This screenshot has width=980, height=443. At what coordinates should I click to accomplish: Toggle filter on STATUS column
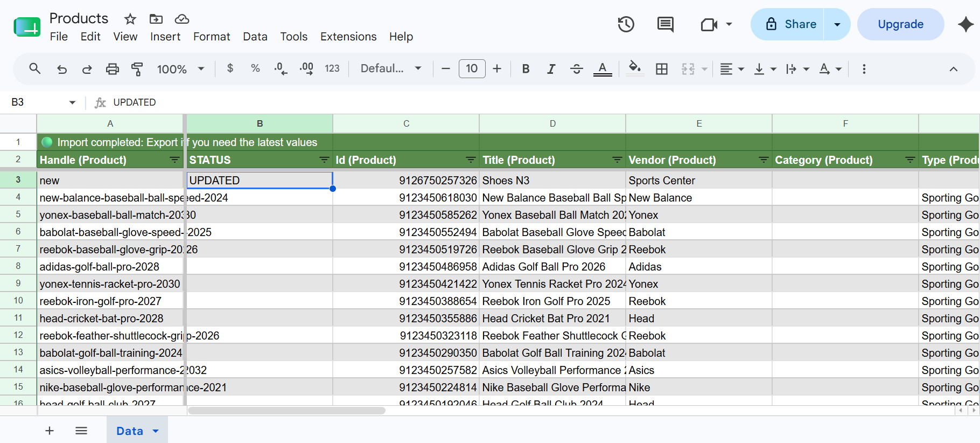(324, 160)
